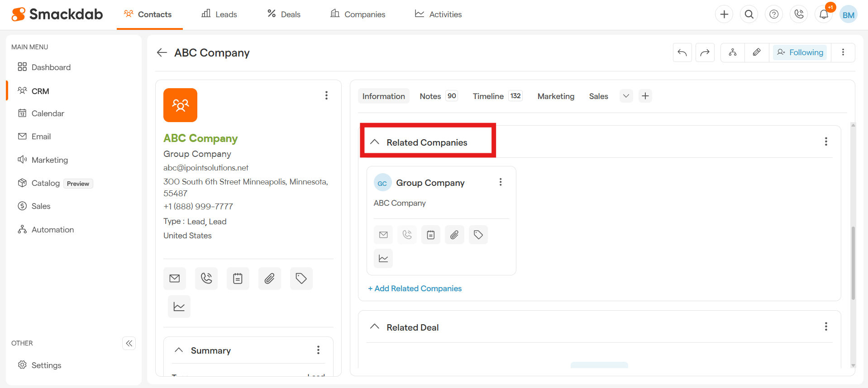868x388 pixels.
Task: Open the global search magnifier
Action: (x=749, y=14)
